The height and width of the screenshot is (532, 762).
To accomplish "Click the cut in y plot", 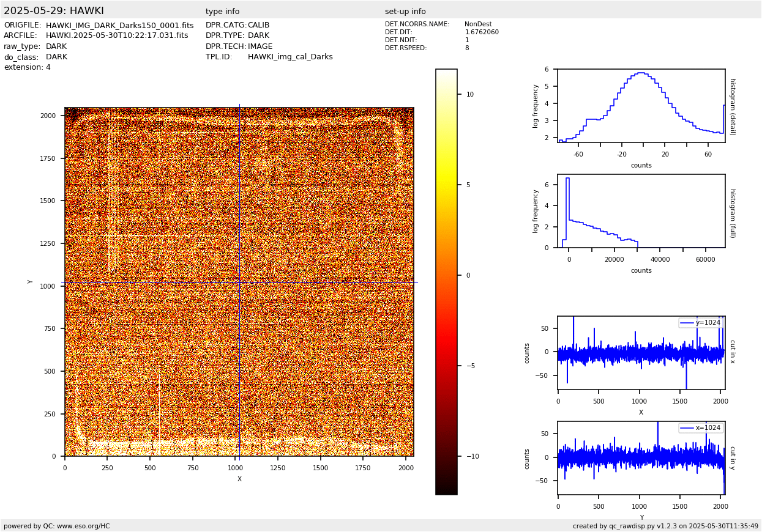I will click(x=641, y=458).
